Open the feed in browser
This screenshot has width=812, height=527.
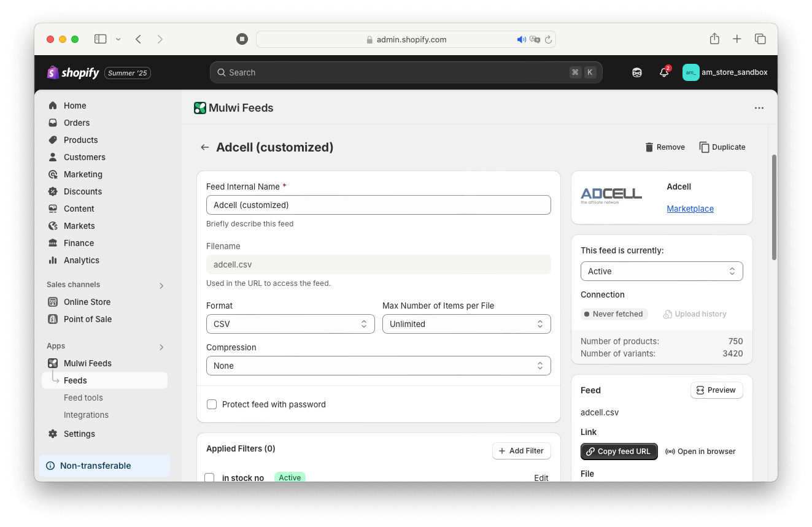click(x=700, y=452)
